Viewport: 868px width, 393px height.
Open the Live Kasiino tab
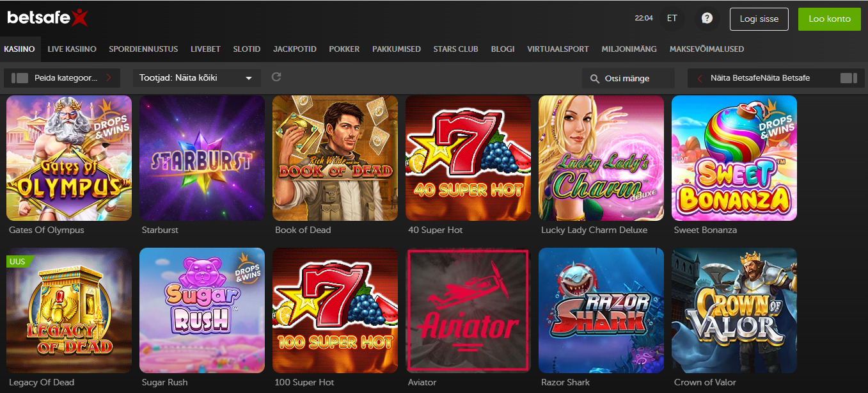click(72, 49)
